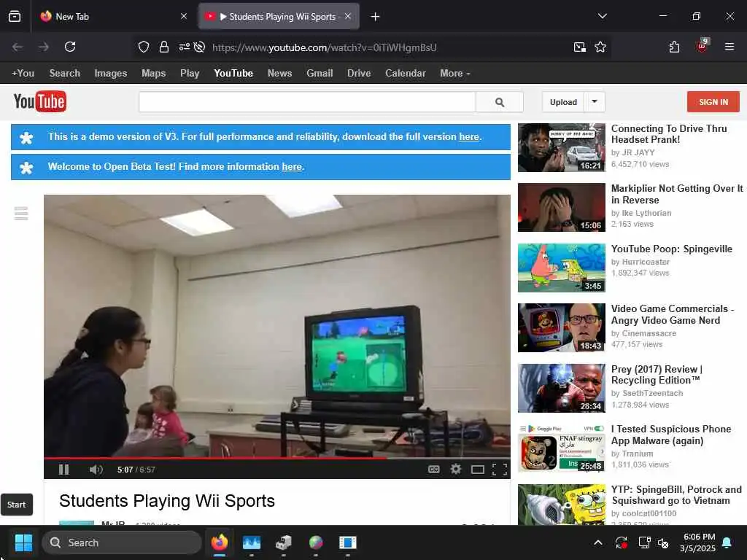Open News in Google bar
747x560 pixels.
(x=279, y=74)
